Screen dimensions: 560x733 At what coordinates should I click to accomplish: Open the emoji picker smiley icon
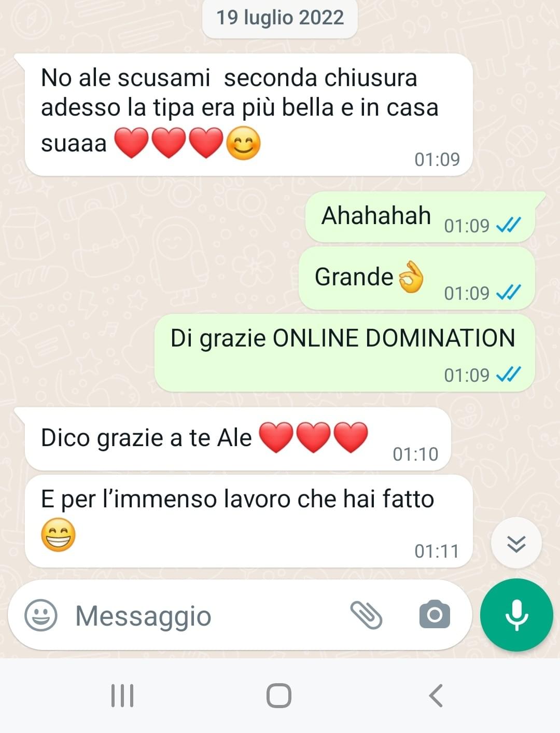pos(40,615)
